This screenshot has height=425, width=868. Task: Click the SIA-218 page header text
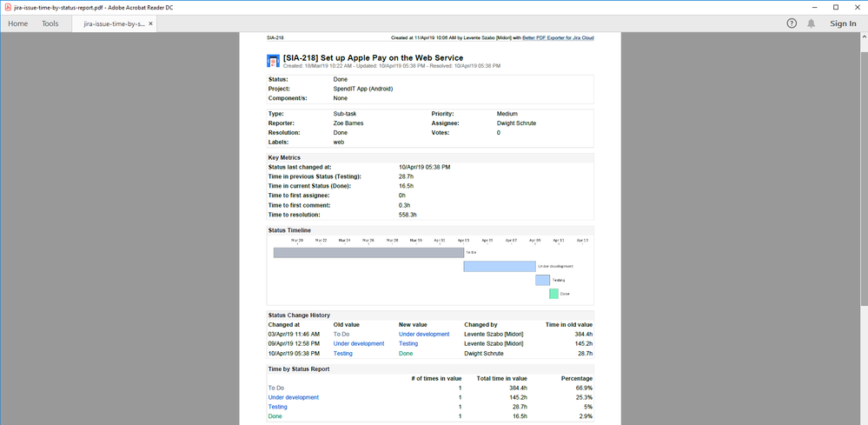click(275, 38)
